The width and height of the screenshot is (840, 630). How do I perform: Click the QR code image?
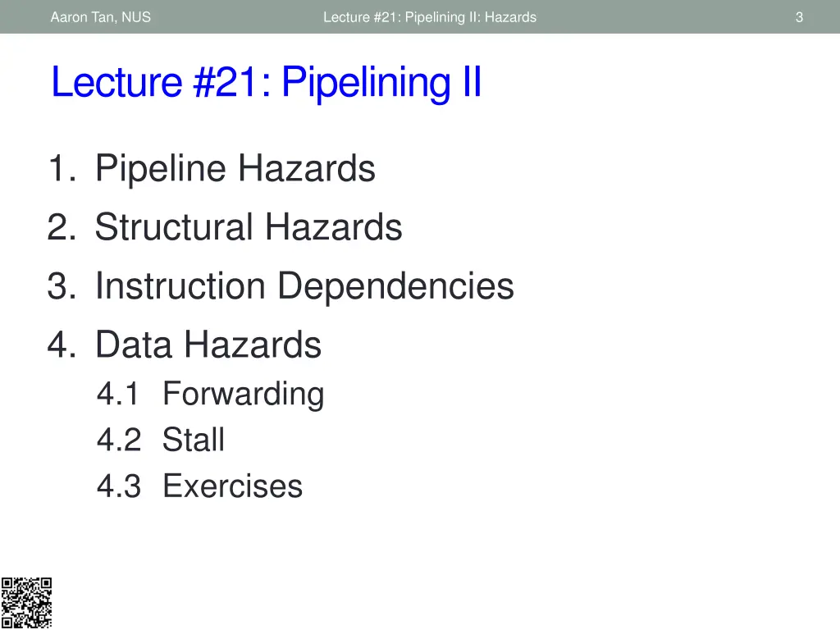tap(26, 603)
